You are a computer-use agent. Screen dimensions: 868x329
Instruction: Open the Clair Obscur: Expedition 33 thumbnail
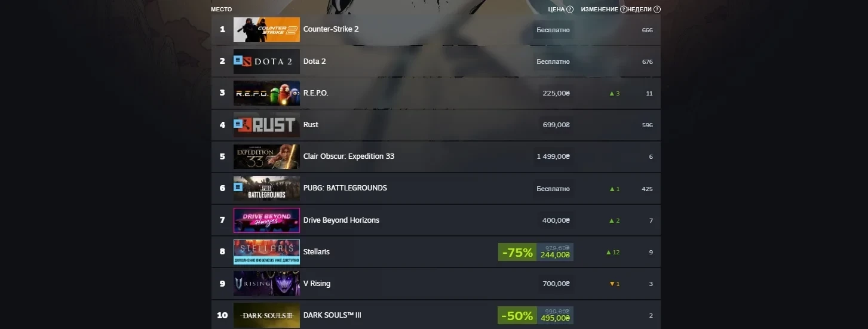click(266, 156)
